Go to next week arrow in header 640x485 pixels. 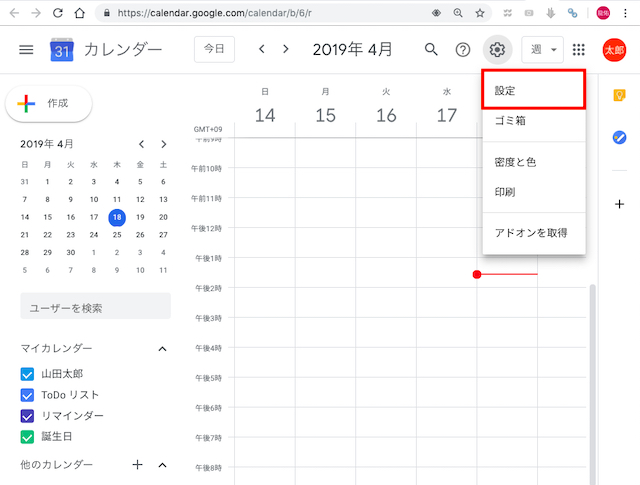[x=286, y=49]
